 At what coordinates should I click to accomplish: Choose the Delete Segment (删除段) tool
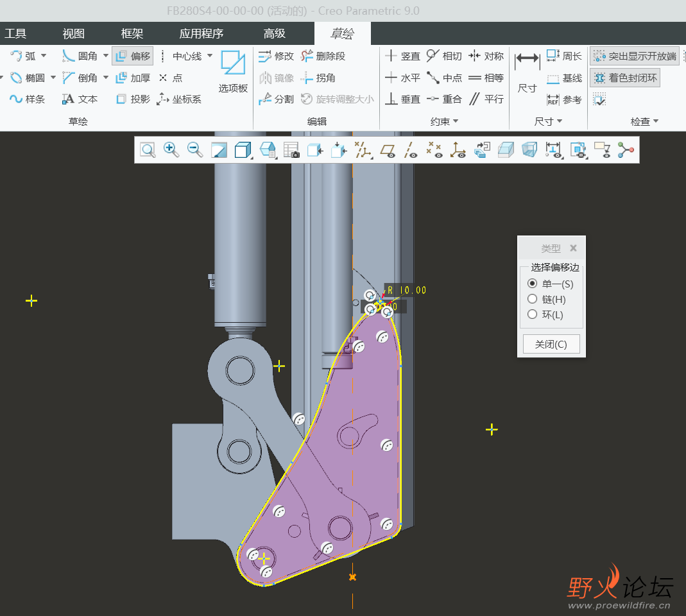pyautogui.click(x=323, y=56)
